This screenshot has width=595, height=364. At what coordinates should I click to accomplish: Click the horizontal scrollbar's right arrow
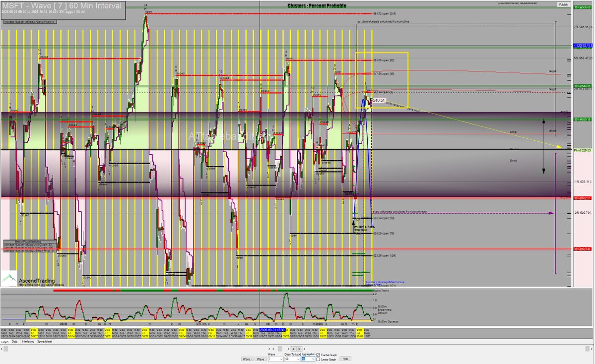pos(592,349)
